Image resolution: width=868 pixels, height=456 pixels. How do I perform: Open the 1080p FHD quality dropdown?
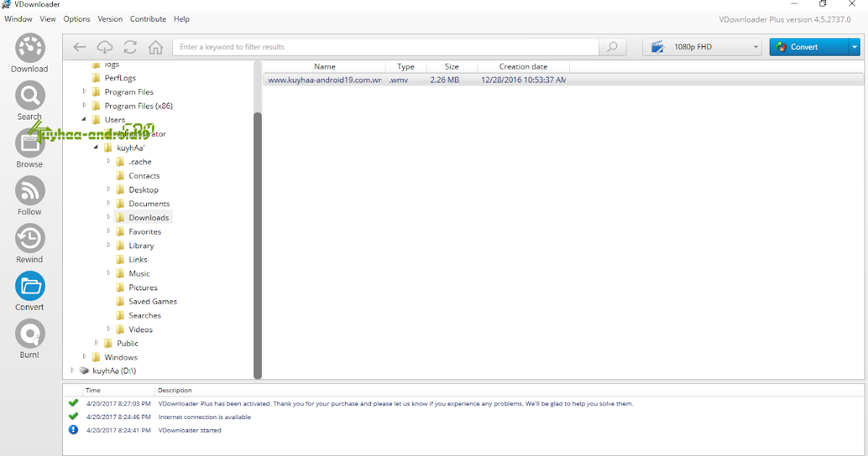click(702, 47)
